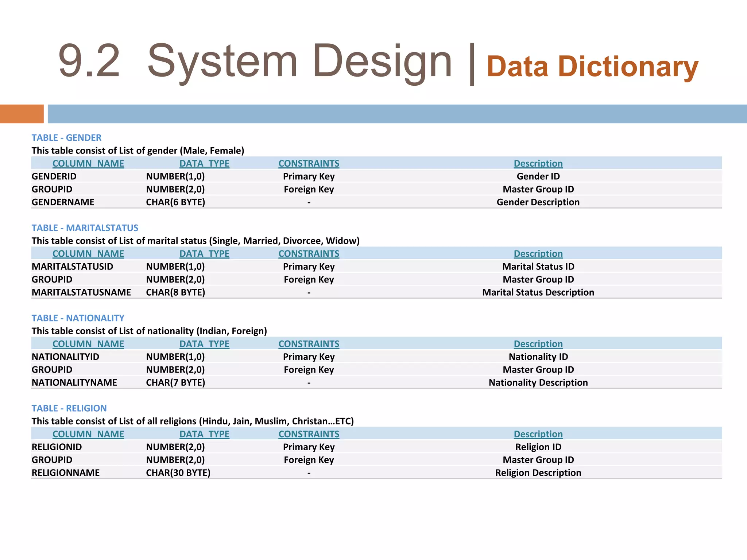Click the 'Gender Description' cell
The height and width of the screenshot is (560, 747).
[x=538, y=202]
